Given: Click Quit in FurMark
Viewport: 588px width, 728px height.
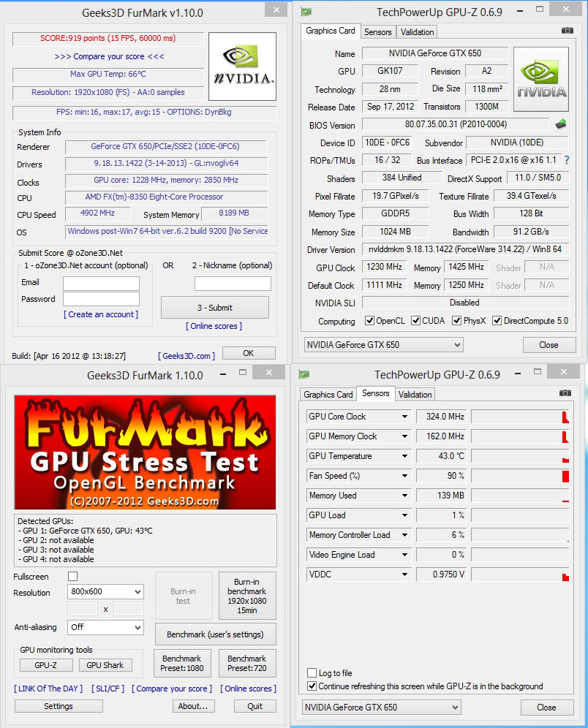Looking at the screenshot, I should [255, 706].
